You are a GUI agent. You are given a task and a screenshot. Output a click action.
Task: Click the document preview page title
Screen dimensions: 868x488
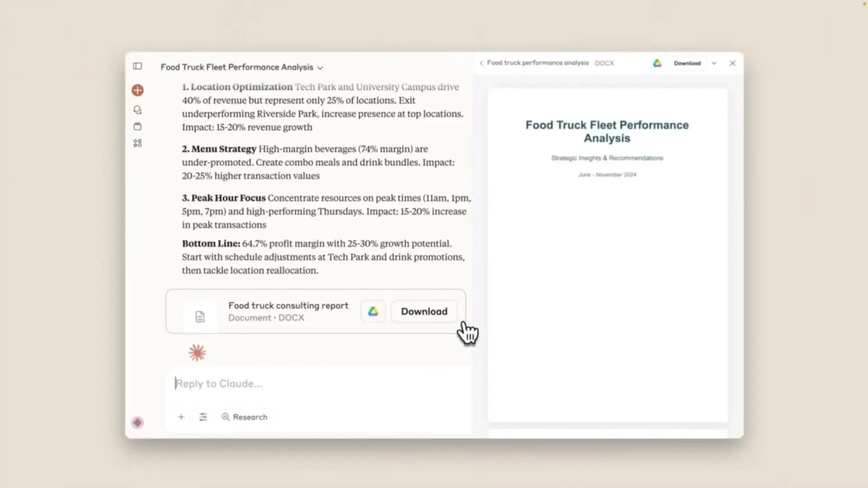pos(607,131)
